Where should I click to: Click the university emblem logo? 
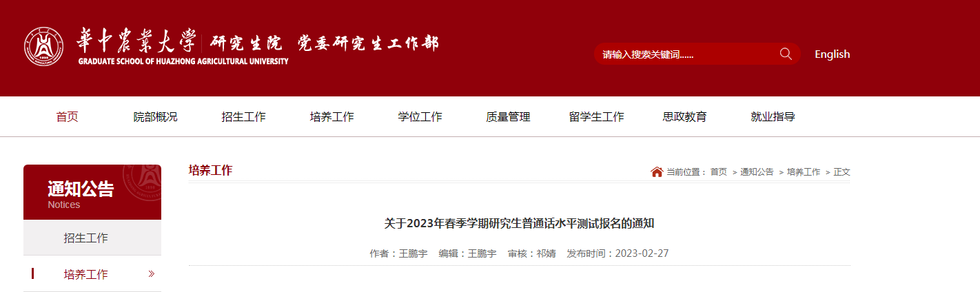[x=43, y=47]
